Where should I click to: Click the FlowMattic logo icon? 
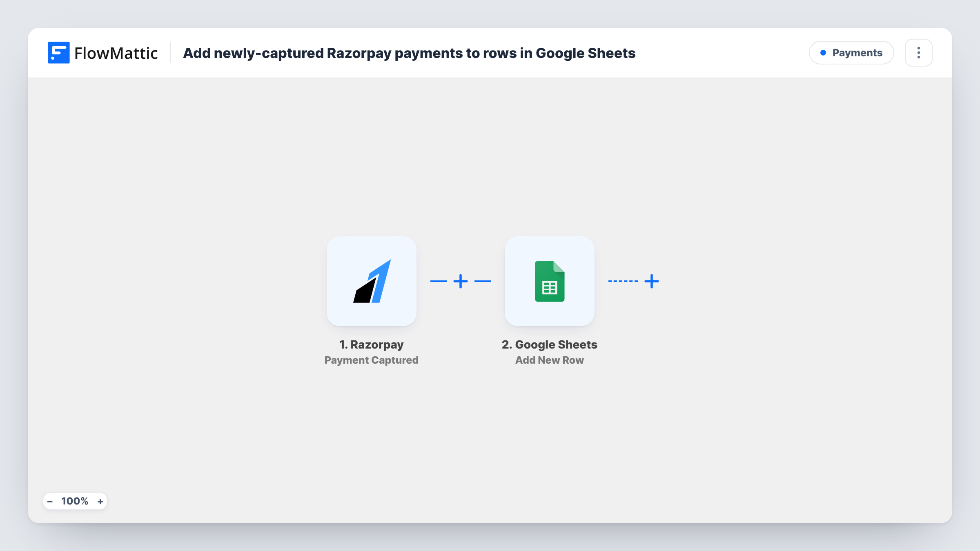coord(58,53)
